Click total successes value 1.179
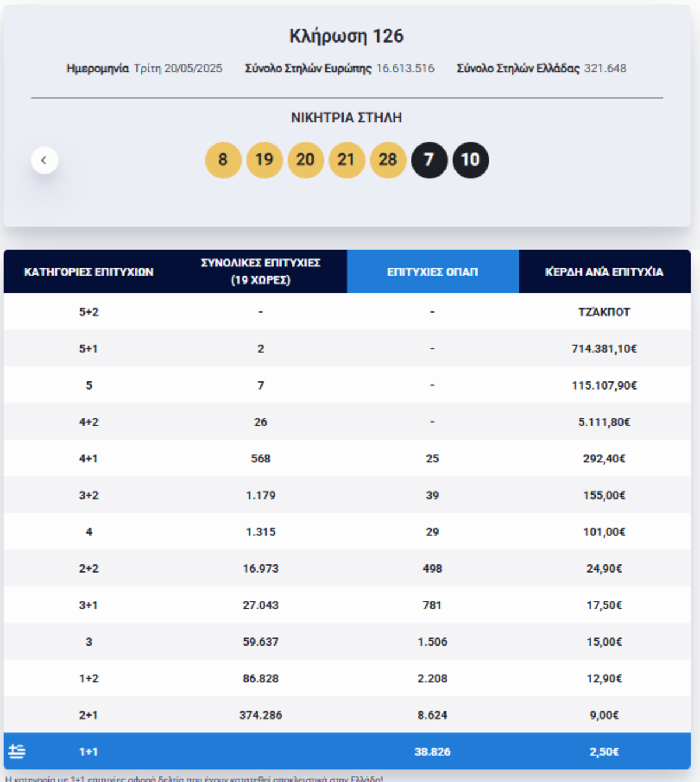The height and width of the screenshot is (782, 700). click(x=261, y=496)
